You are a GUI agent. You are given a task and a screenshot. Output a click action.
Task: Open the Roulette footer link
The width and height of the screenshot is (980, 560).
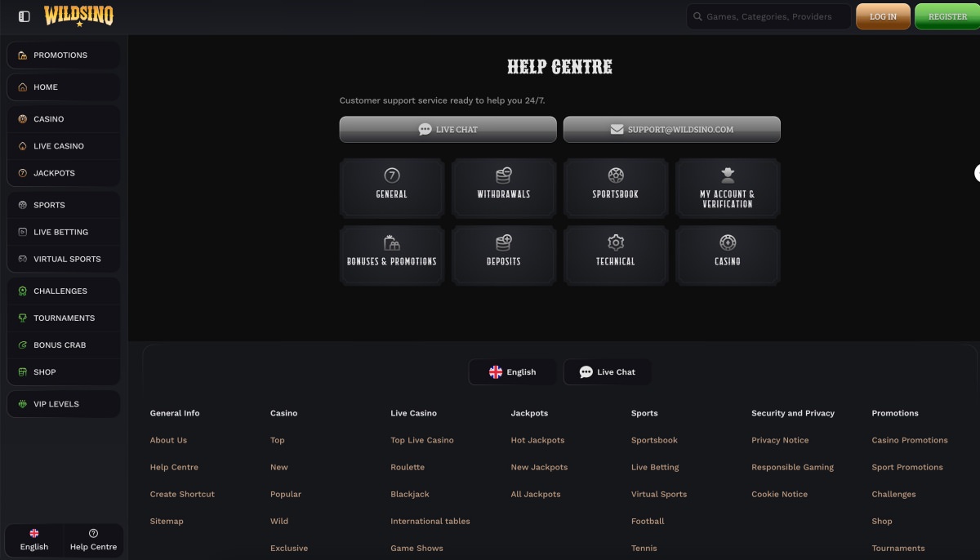tap(408, 467)
